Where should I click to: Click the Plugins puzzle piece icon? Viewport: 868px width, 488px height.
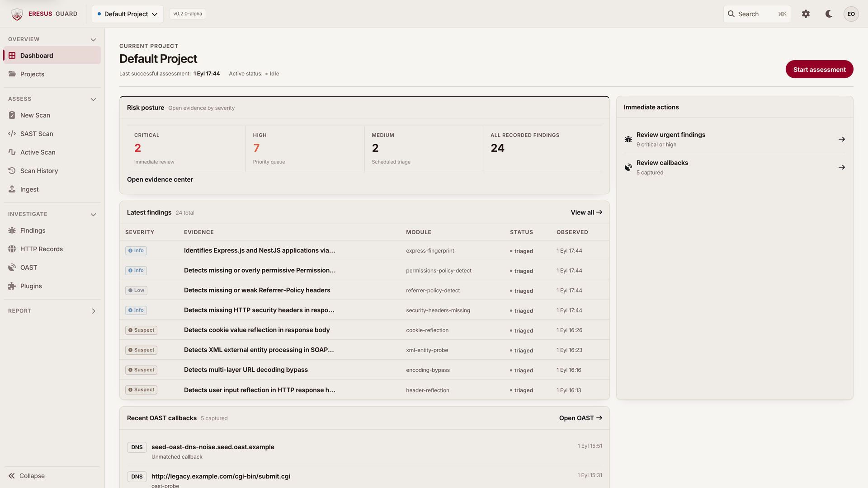[x=12, y=286]
